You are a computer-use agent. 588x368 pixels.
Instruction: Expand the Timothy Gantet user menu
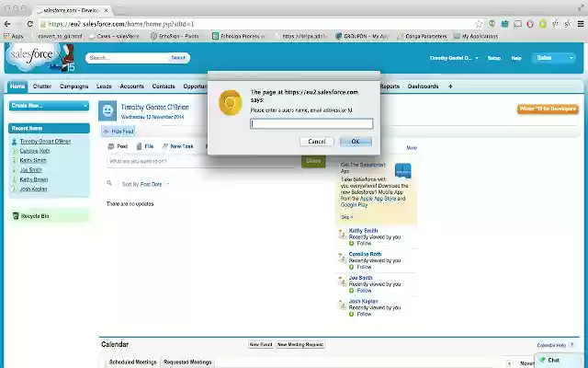[454, 58]
